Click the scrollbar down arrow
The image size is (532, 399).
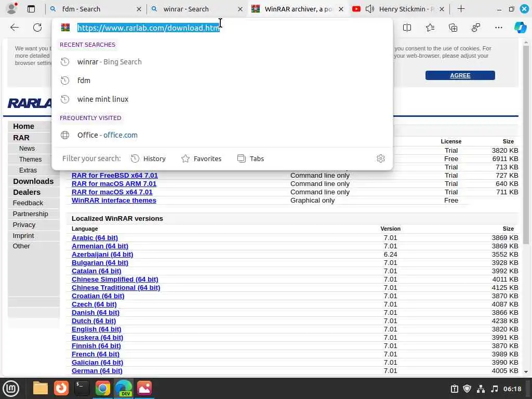[526, 372]
